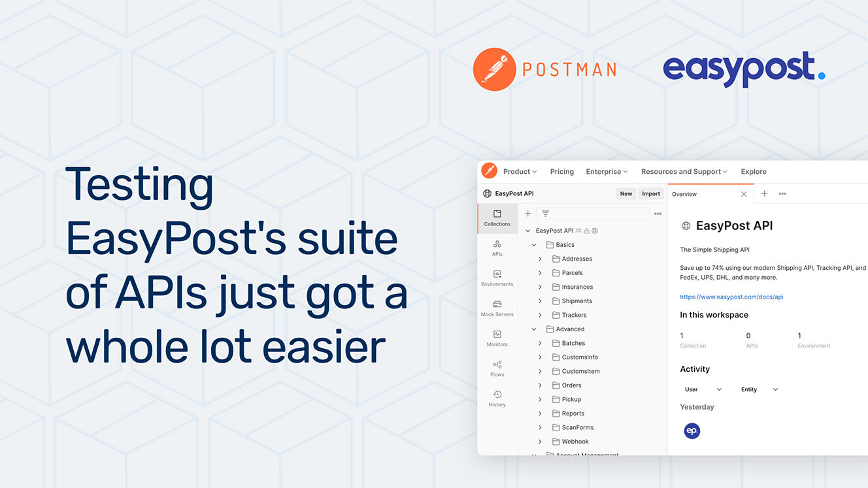The height and width of the screenshot is (488, 868).
Task: Expand the Batches folder chevron
Action: pyautogui.click(x=540, y=343)
